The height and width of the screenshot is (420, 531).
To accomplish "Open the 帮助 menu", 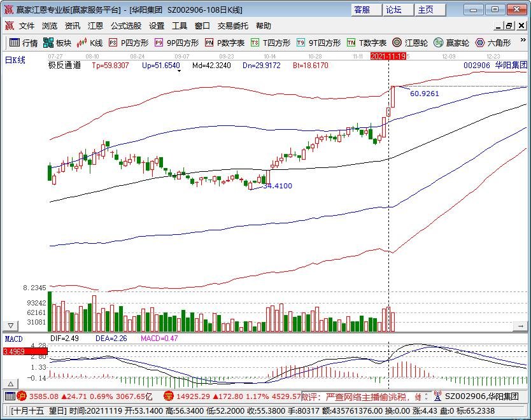I will point(264,25).
